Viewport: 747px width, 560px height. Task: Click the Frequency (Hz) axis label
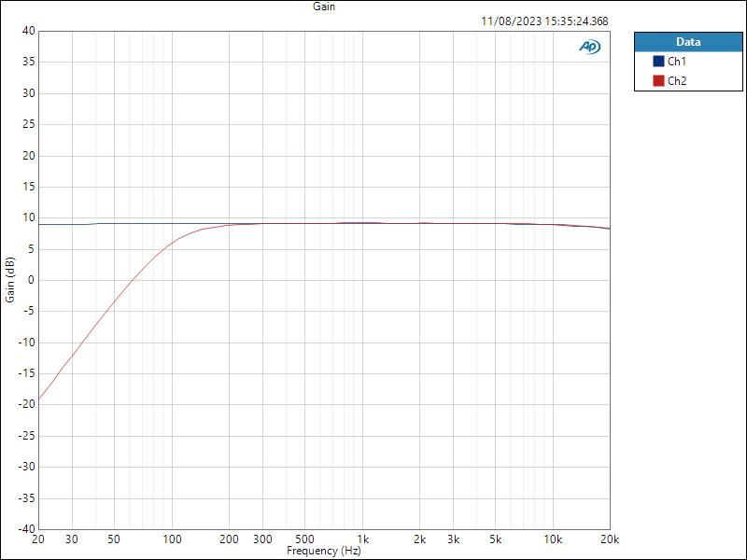323,550
